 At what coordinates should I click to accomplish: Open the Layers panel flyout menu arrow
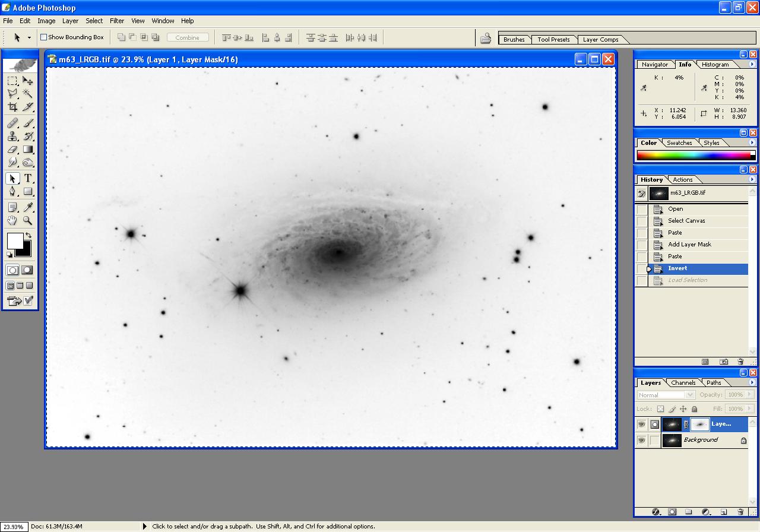tap(752, 382)
